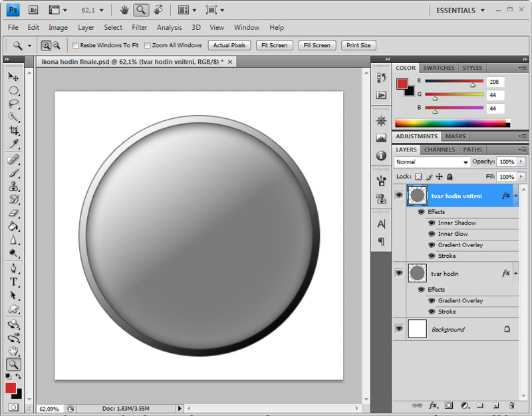532x416 pixels.
Task: Open the Filter menu
Action: click(140, 27)
